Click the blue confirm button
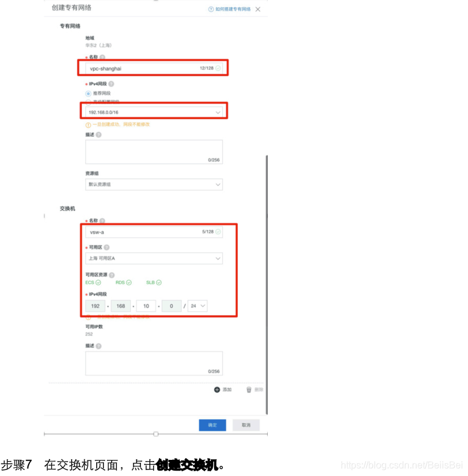This screenshot has height=476, width=468. tap(212, 425)
